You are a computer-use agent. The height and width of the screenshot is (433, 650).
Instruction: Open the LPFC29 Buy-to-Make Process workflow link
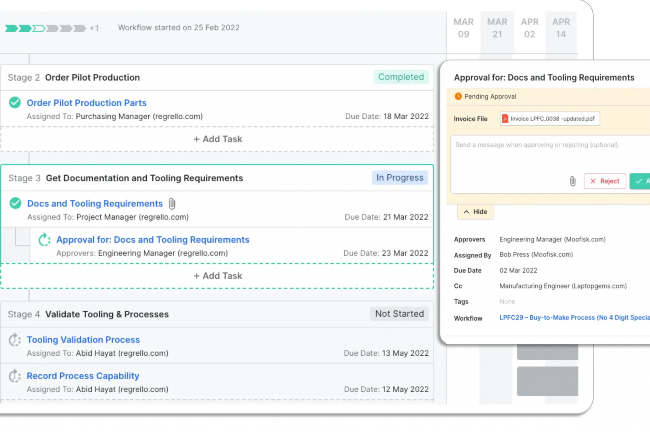pos(575,317)
